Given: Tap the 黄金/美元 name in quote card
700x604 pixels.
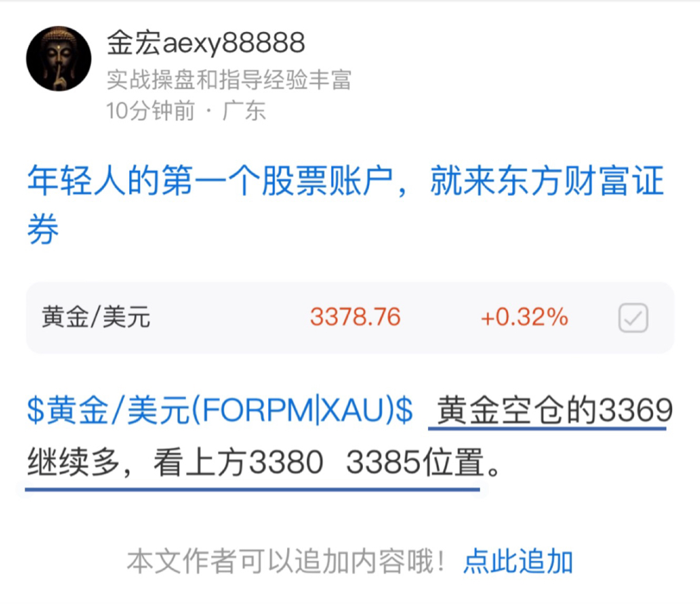Looking at the screenshot, I should (96, 317).
